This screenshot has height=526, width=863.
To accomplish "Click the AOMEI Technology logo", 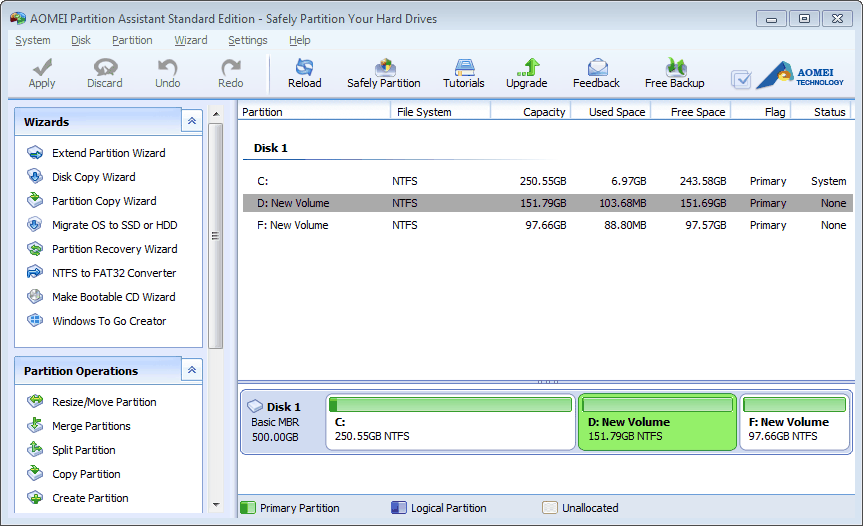I will (800, 75).
